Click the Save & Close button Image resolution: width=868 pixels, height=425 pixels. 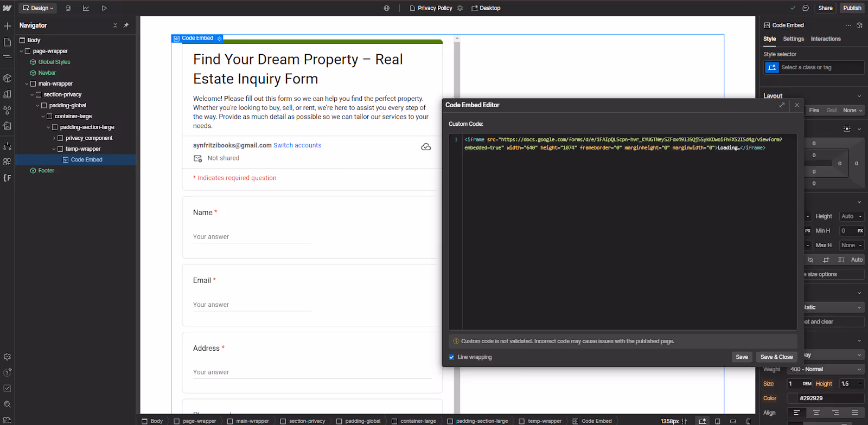(776, 357)
